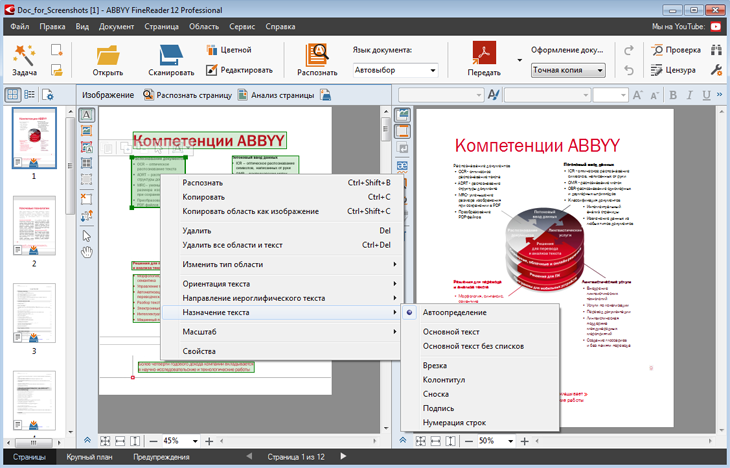Open the 45% zoom dropdown in image pane
Image resolution: width=730 pixels, height=468 pixels.
(x=195, y=441)
